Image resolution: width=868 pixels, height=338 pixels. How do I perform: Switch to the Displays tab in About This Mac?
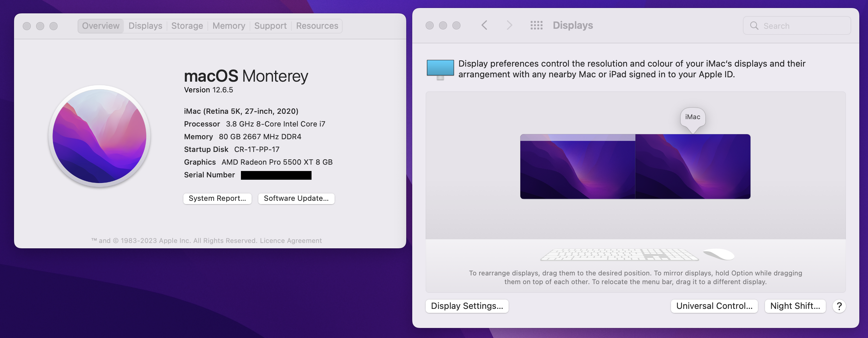tap(145, 26)
